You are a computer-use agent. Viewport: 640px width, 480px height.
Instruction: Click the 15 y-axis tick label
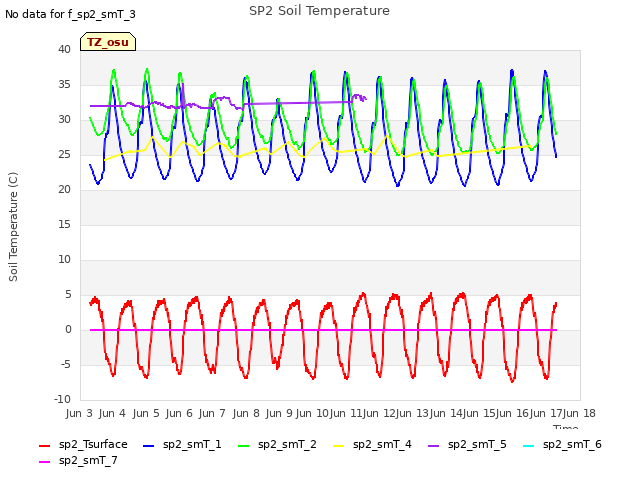coord(64,224)
